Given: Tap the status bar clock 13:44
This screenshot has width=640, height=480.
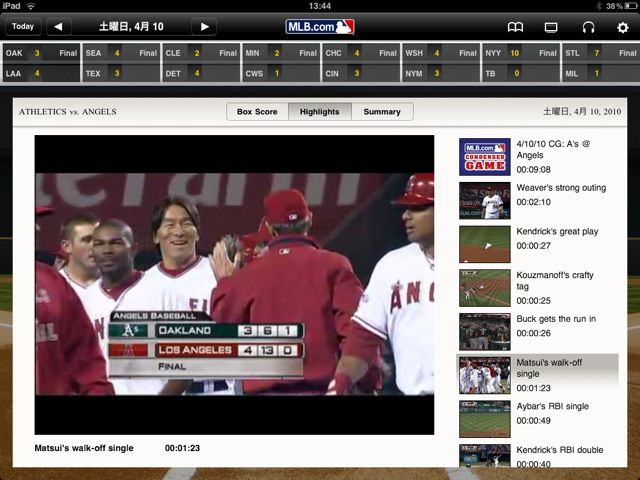Looking at the screenshot, I should point(320,6).
